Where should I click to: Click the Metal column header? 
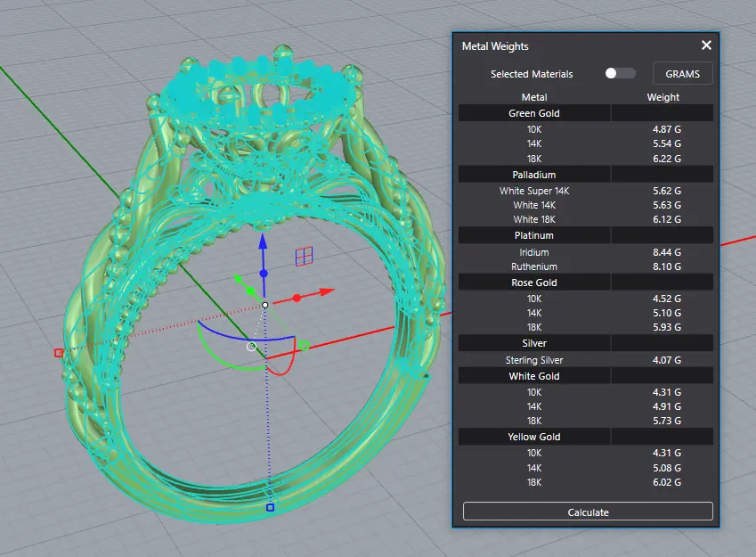tap(534, 97)
